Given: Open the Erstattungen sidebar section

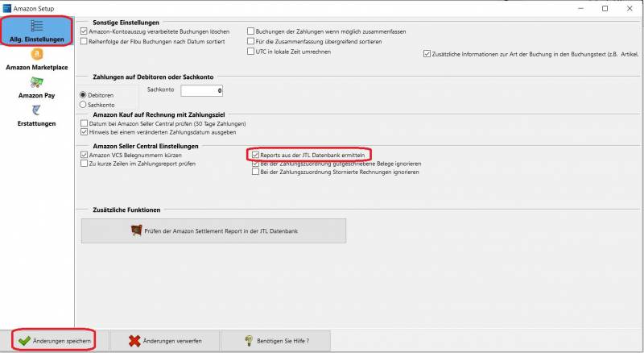Looking at the screenshot, I should (x=36, y=115).
